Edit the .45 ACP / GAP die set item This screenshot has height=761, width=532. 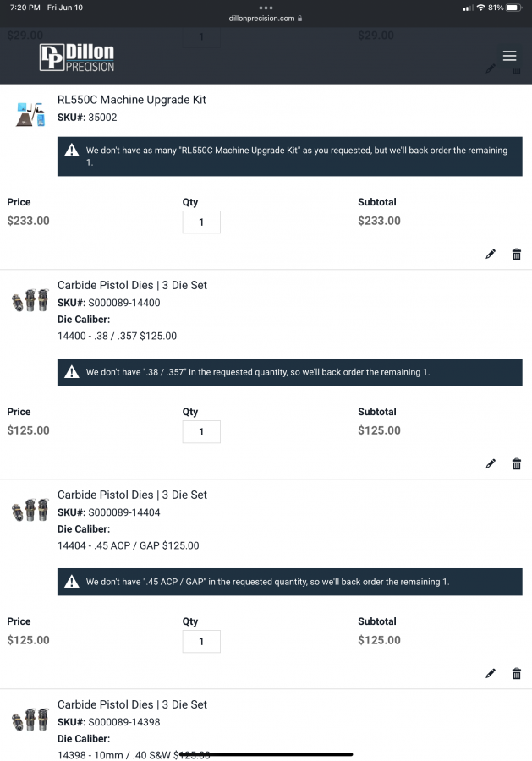tap(491, 674)
